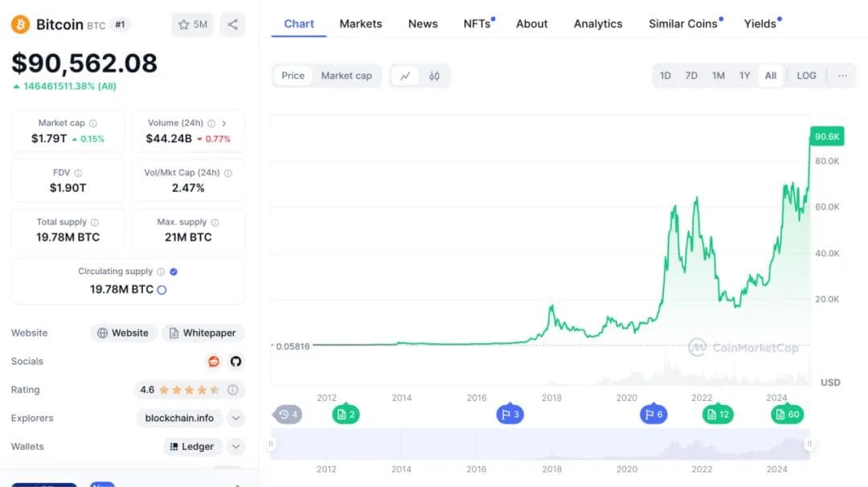Viewport: 868px width, 487px height.
Task: Click the Market cap info icon
Action: [x=93, y=124]
